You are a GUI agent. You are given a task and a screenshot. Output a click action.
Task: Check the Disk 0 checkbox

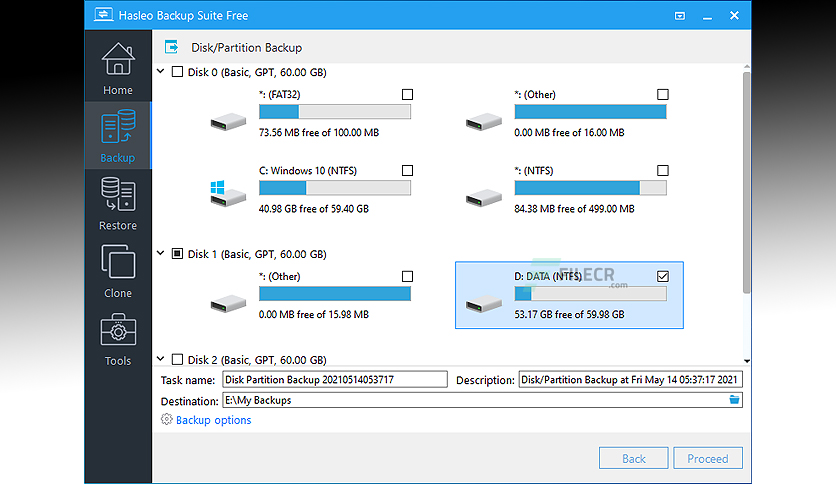click(x=178, y=71)
